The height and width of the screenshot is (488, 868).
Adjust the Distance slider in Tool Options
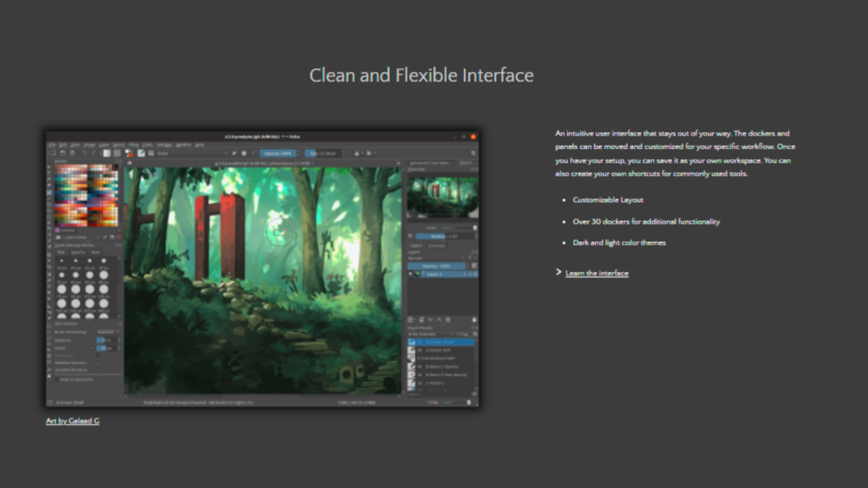[107, 341]
